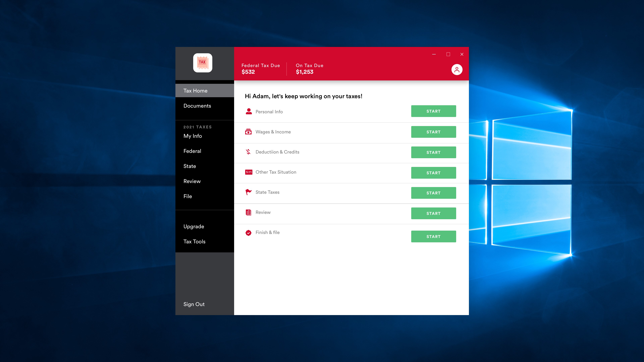
Task: Start the Wages & Income section
Action: tap(434, 132)
